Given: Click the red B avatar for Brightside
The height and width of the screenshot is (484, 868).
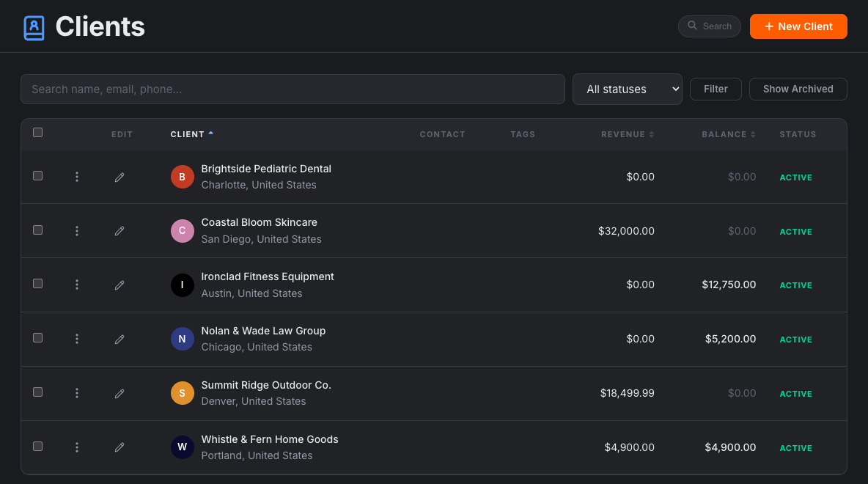Looking at the screenshot, I should (182, 177).
